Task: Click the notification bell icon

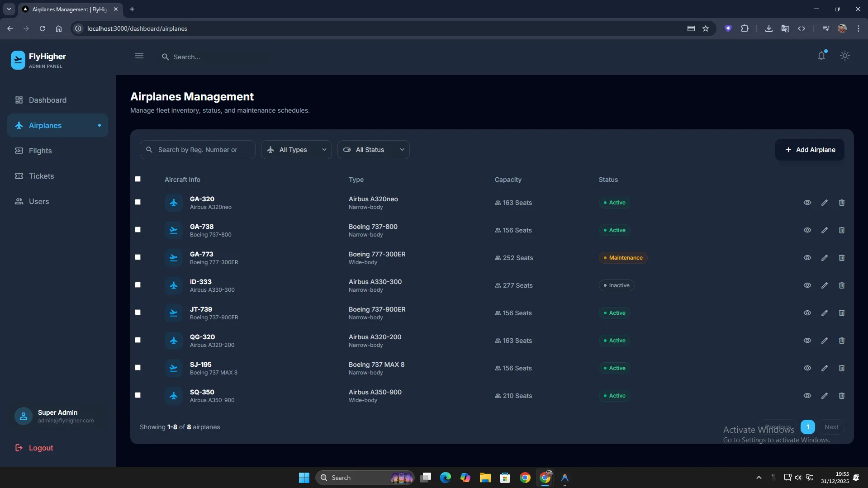Action: [x=821, y=56]
